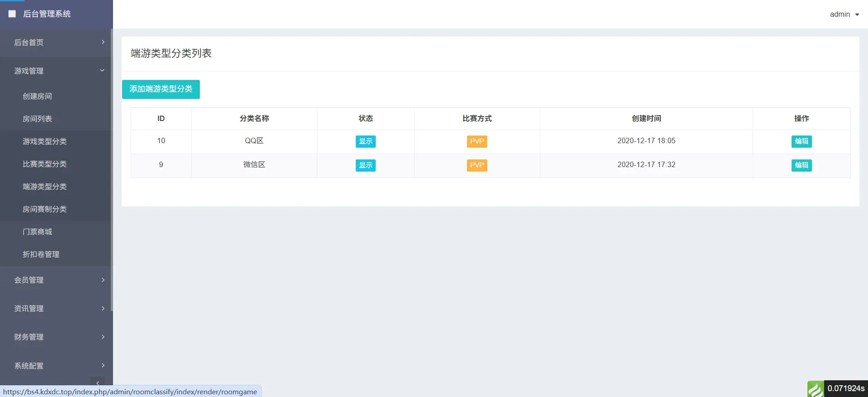Expand the 会员管理 menu

point(57,280)
